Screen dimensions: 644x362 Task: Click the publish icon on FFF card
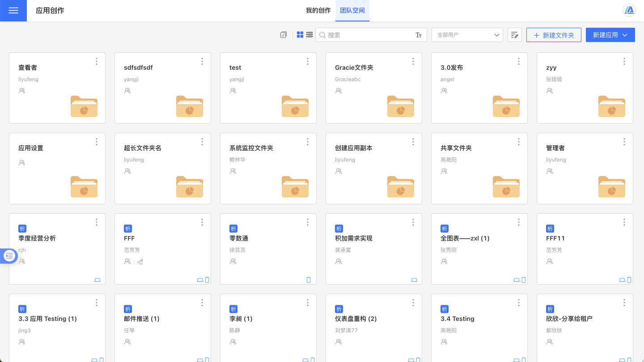[x=140, y=261]
